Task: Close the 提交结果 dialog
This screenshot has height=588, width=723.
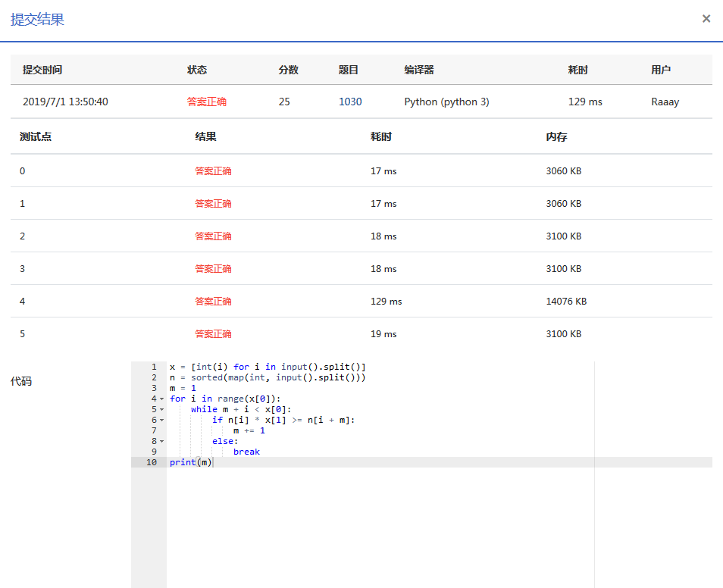Action: click(706, 19)
